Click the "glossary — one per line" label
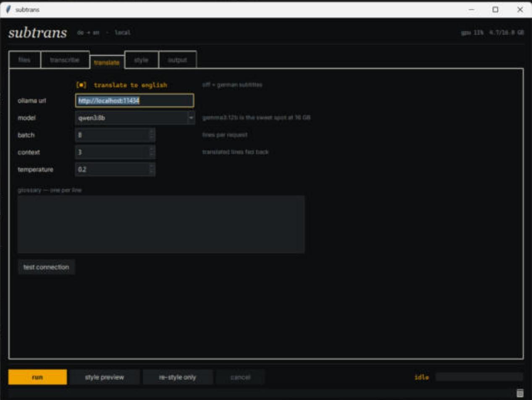The height and width of the screenshot is (400, 532). click(50, 190)
